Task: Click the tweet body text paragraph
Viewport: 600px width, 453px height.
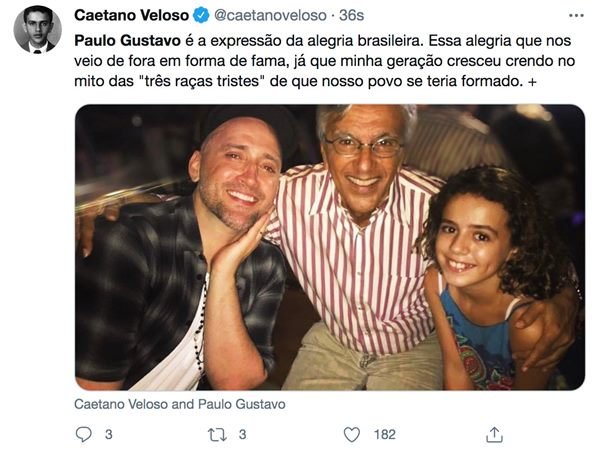Action: pos(324,61)
